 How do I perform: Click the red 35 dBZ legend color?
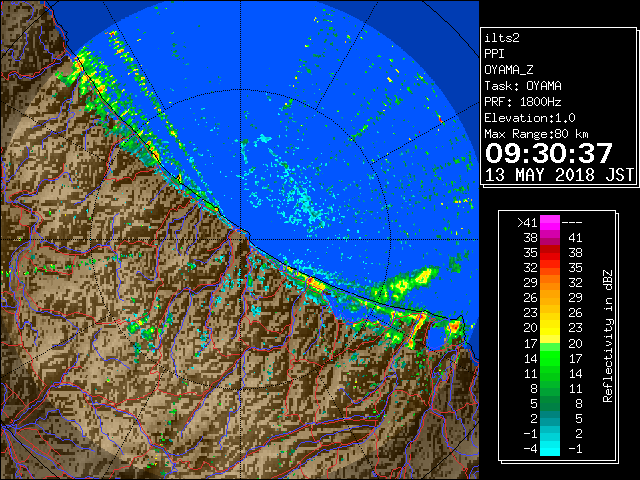point(550,253)
